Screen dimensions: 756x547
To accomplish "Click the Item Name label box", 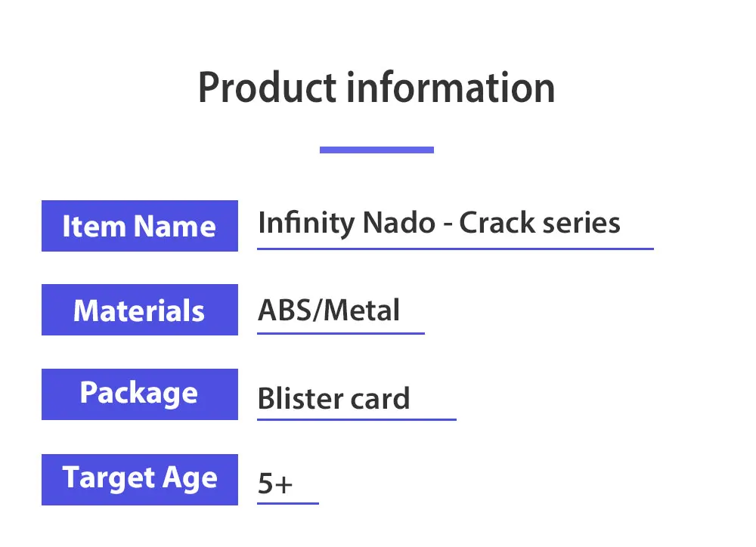I will (139, 226).
